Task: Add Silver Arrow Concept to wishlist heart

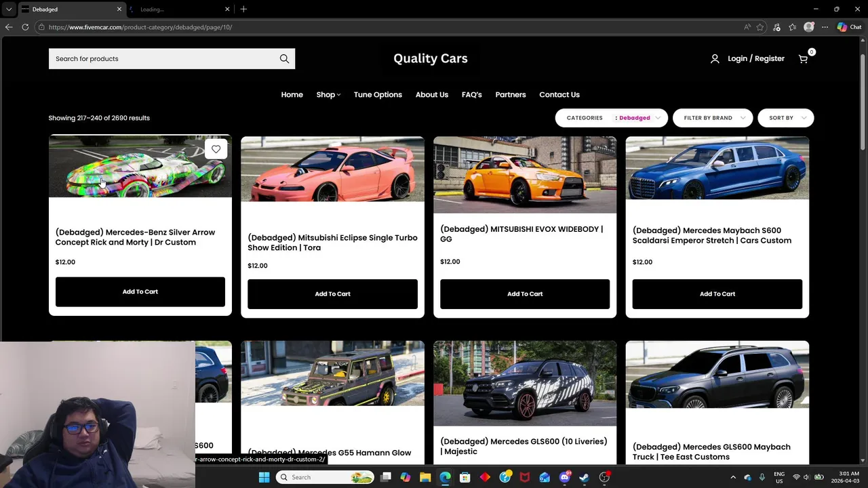Action: [216, 149]
